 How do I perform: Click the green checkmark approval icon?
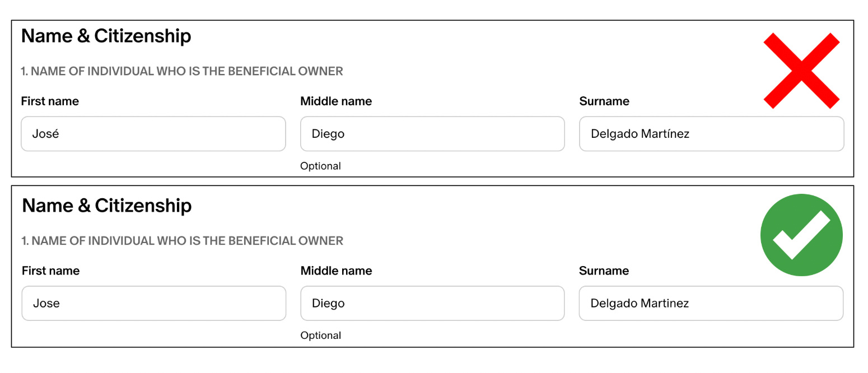(x=801, y=234)
